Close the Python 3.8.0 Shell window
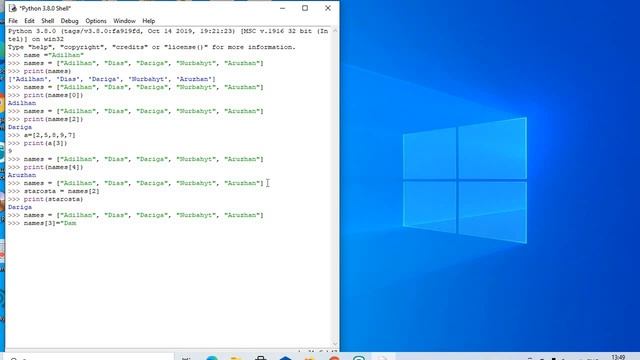Screen dimensions: 640x360 pos(328,8)
